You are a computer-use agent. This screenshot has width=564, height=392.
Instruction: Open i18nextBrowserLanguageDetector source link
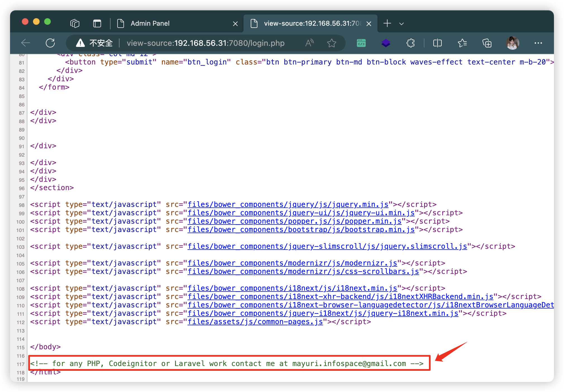(371, 305)
